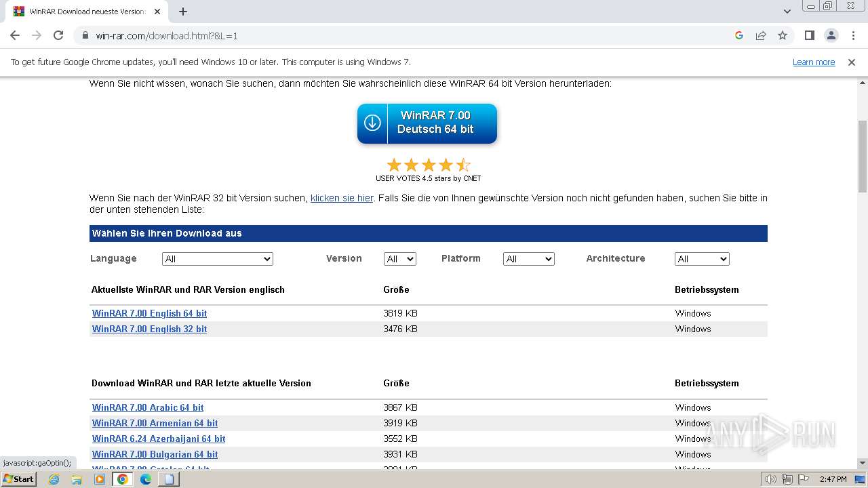
Task: Launch Internet Explorer from taskbar
Action: click(x=54, y=479)
